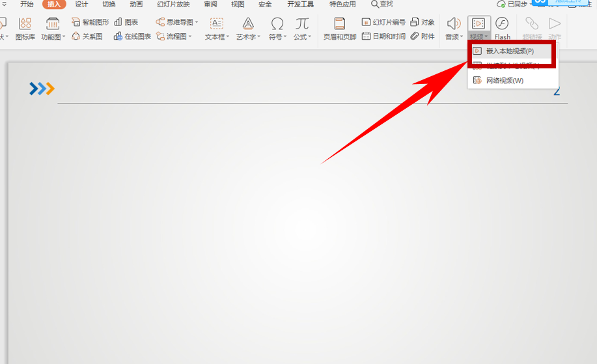597x364 pixels.
Task: Insert a 智能图形 smart graphic
Action: pos(90,22)
